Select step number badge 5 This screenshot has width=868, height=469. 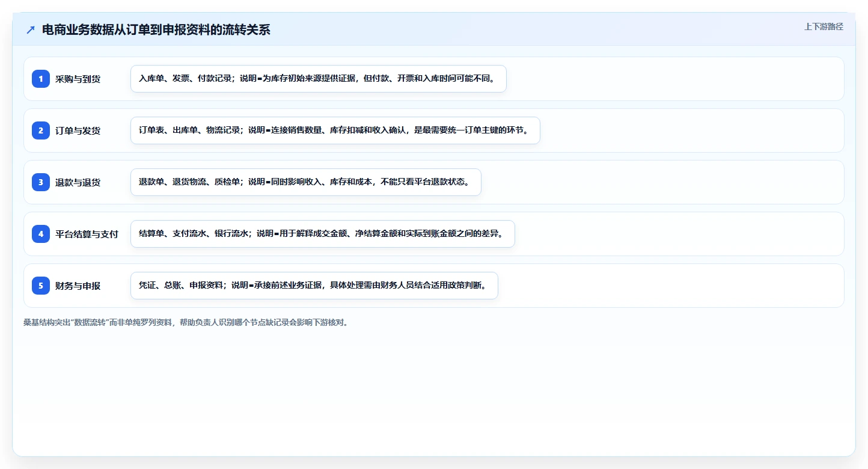[x=41, y=286]
